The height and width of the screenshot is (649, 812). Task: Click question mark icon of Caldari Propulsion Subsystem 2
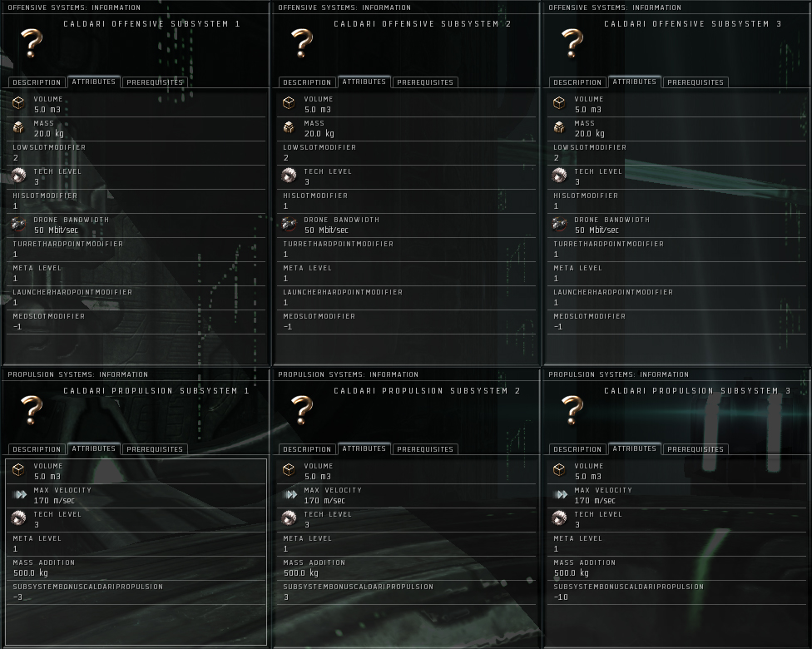tap(302, 409)
